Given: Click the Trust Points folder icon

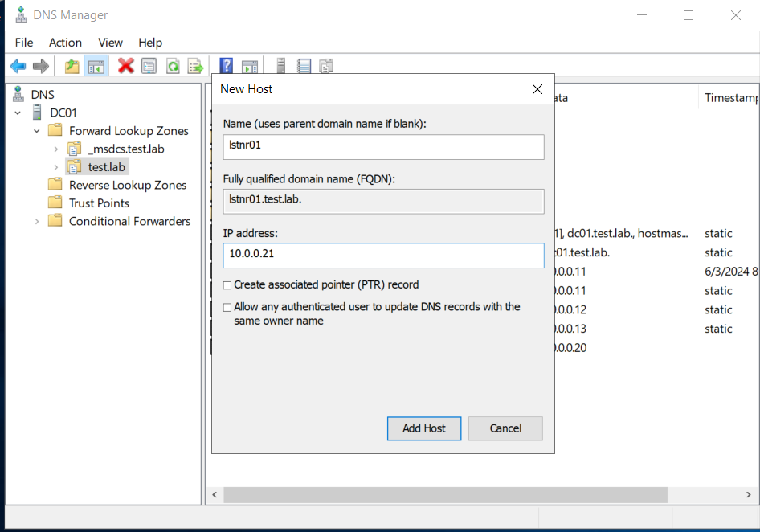Looking at the screenshot, I should point(55,203).
